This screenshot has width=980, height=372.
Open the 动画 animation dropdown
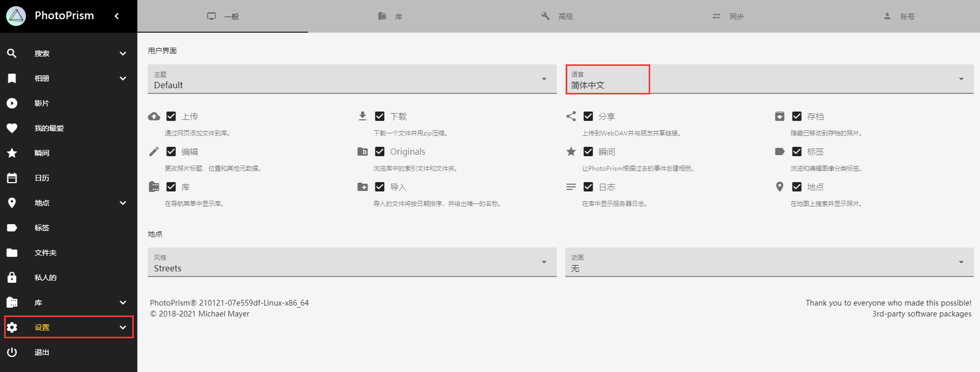[x=769, y=262]
